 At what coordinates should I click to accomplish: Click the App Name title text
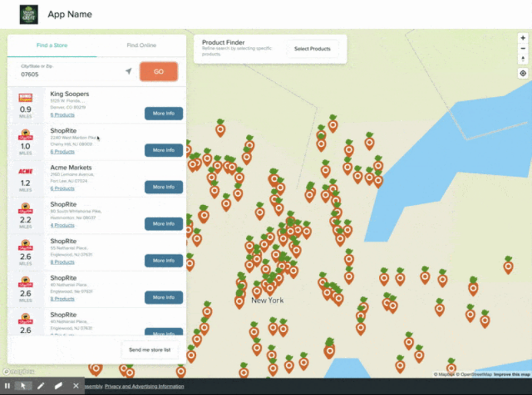pos(70,14)
